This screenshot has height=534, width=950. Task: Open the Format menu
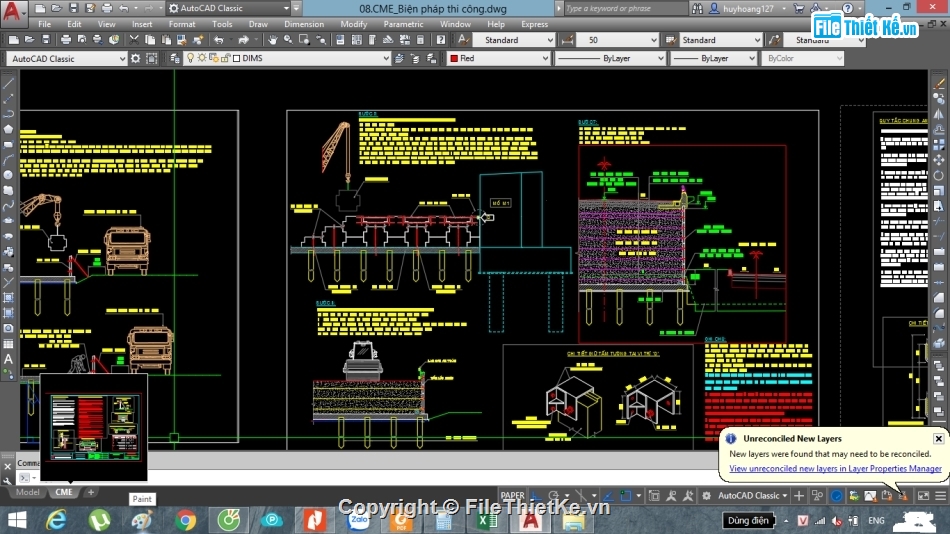click(x=182, y=24)
